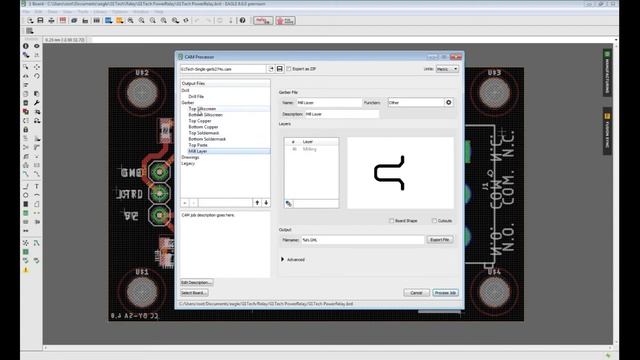640x360 pixels.
Task: Click the Save toolbar icon
Action: 40,20
